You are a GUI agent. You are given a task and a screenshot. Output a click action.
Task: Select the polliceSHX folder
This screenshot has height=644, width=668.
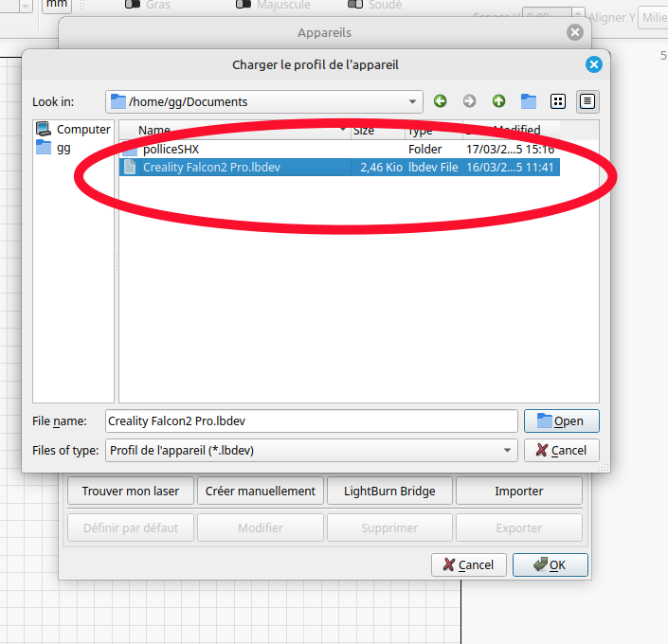pos(171,150)
